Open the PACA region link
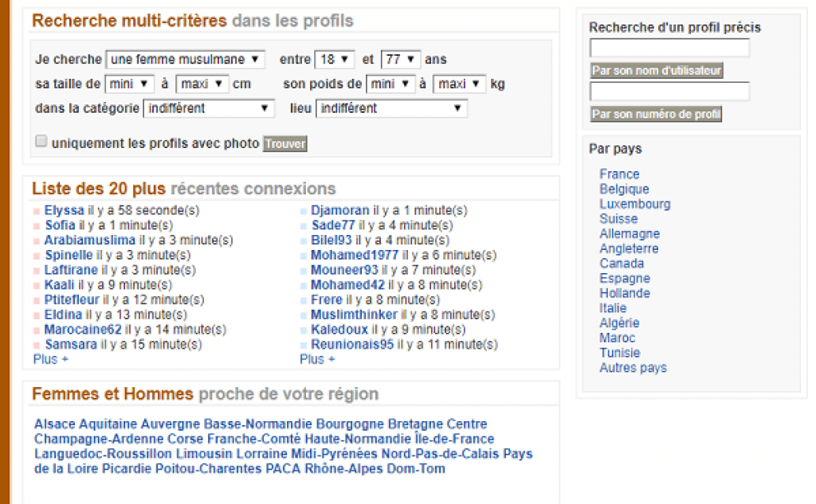This screenshot has height=504, width=816. tap(283, 469)
